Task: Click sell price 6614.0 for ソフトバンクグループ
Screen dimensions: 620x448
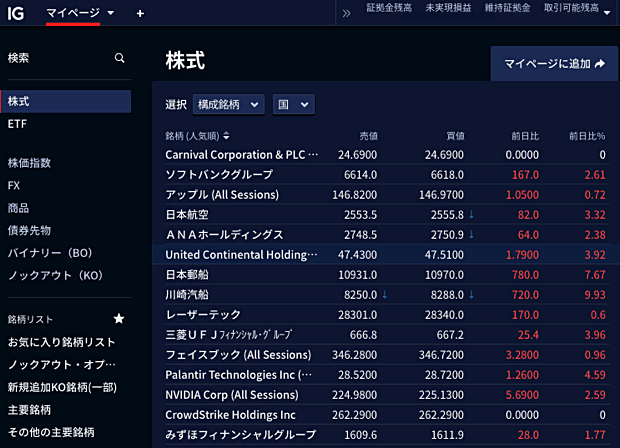Action: click(x=360, y=174)
